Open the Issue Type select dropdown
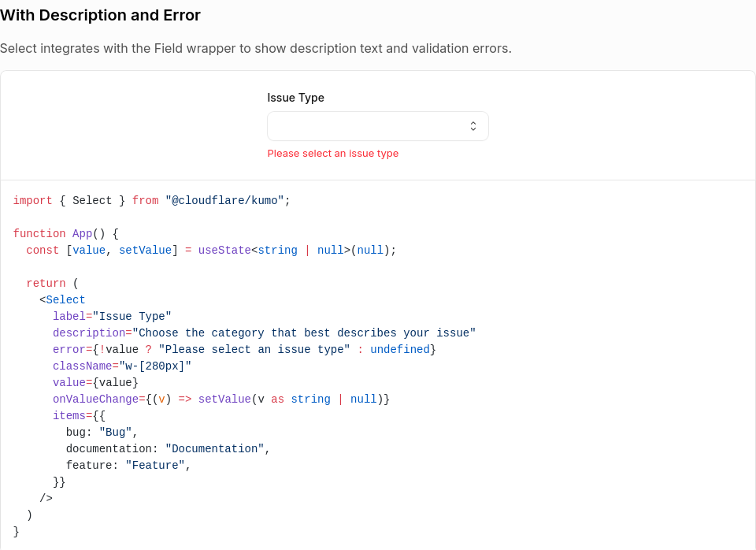 tap(377, 126)
